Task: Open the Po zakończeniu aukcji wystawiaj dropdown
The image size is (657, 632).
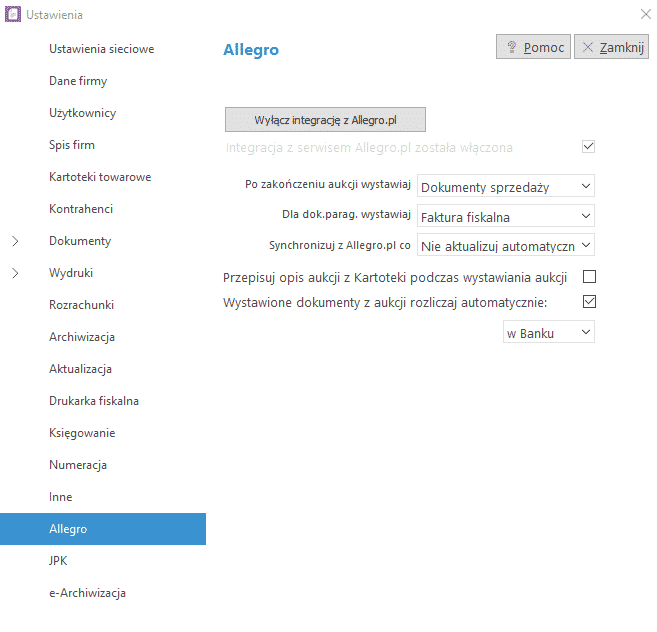Action: click(x=506, y=186)
